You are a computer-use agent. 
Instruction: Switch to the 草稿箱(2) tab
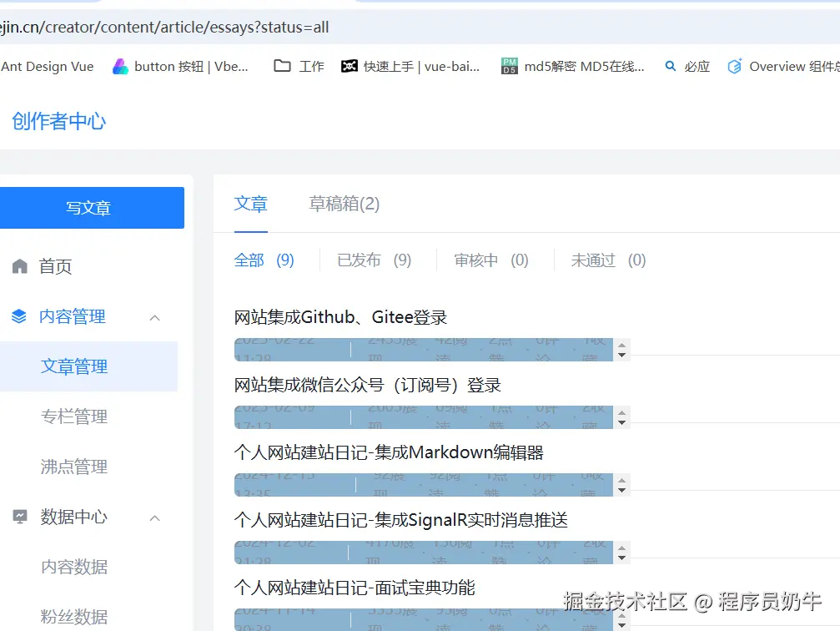click(x=343, y=204)
